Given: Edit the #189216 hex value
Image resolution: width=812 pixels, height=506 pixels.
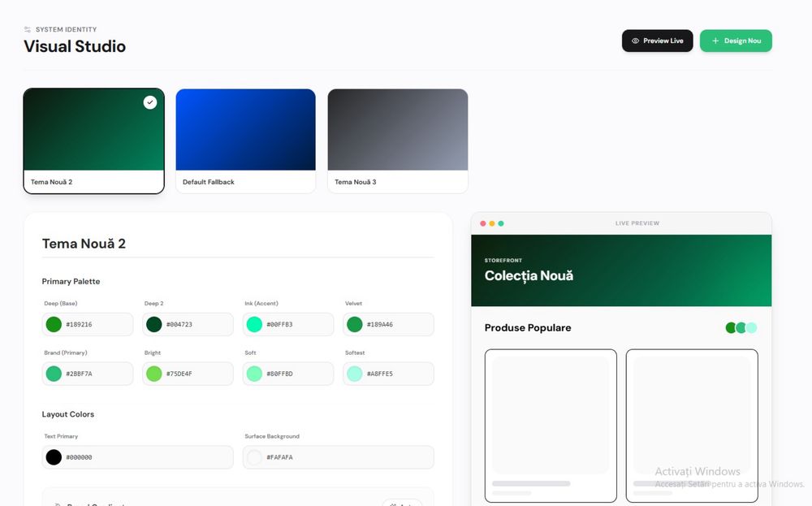Looking at the screenshot, I should click(x=79, y=325).
